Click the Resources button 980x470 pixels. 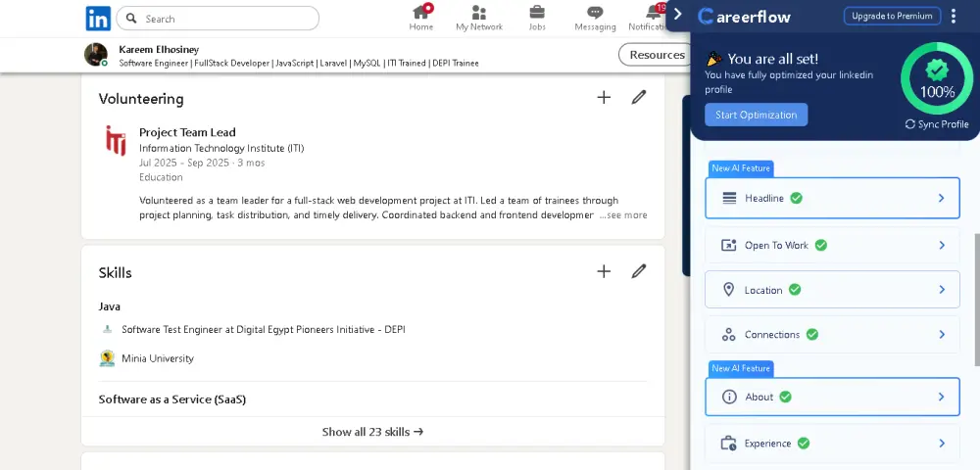tap(653, 55)
